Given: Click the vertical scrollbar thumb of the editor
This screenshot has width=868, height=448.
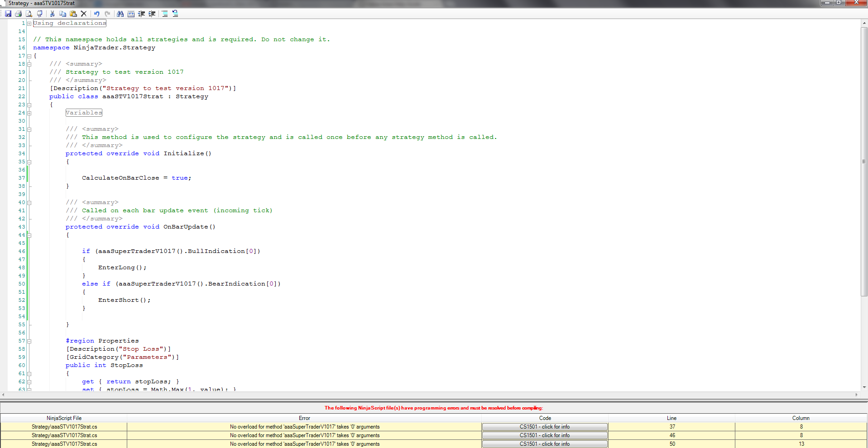Looking at the screenshot, I should (x=864, y=162).
